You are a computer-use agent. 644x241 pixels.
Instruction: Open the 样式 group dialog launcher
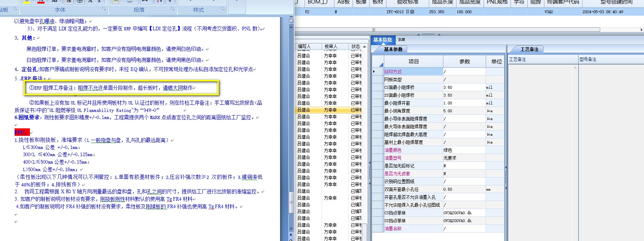(x=223, y=9)
